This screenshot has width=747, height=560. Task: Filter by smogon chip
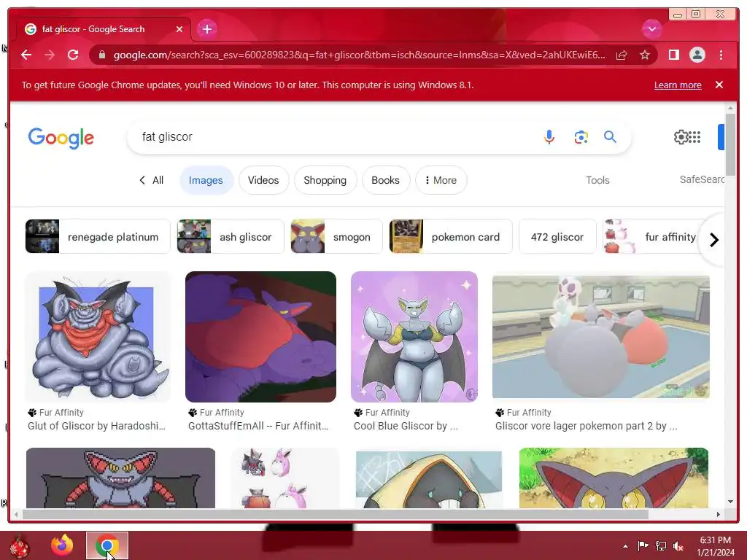click(x=336, y=237)
